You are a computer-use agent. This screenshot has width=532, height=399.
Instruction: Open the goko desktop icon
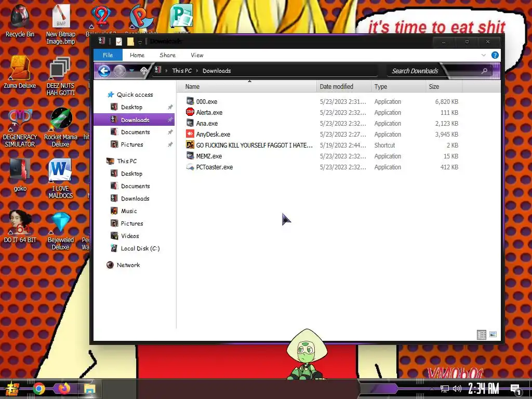[20, 176]
